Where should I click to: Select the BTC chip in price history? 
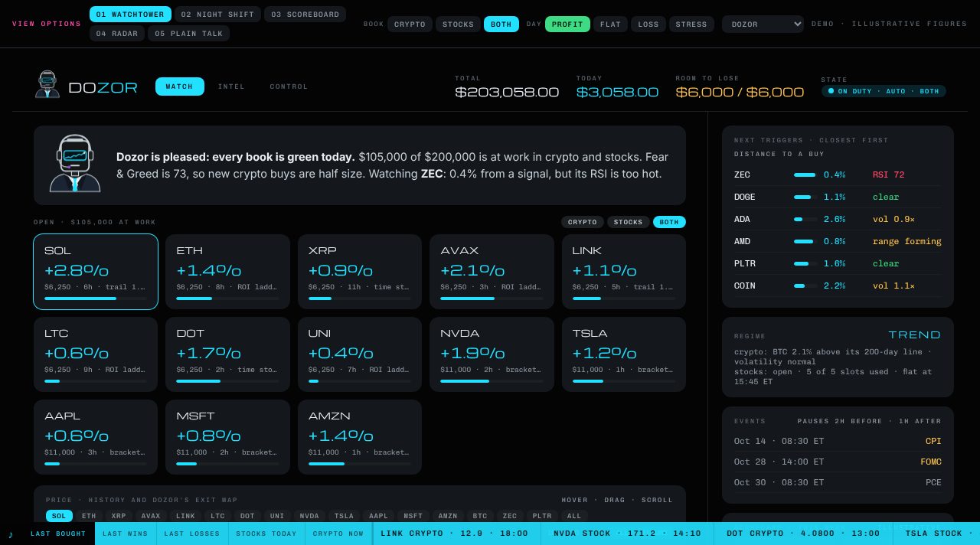pyautogui.click(x=480, y=516)
